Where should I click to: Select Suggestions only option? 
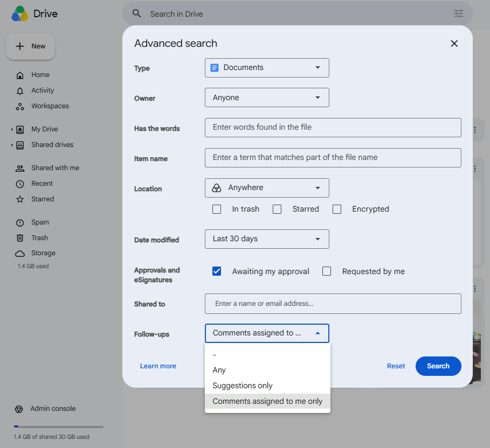(x=267, y=386)
